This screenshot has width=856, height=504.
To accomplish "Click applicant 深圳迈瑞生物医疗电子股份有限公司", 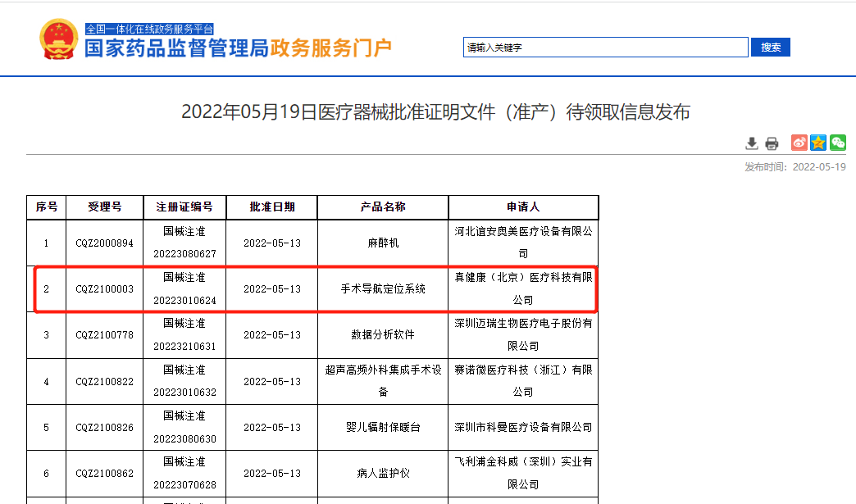I will coord(523,335).
